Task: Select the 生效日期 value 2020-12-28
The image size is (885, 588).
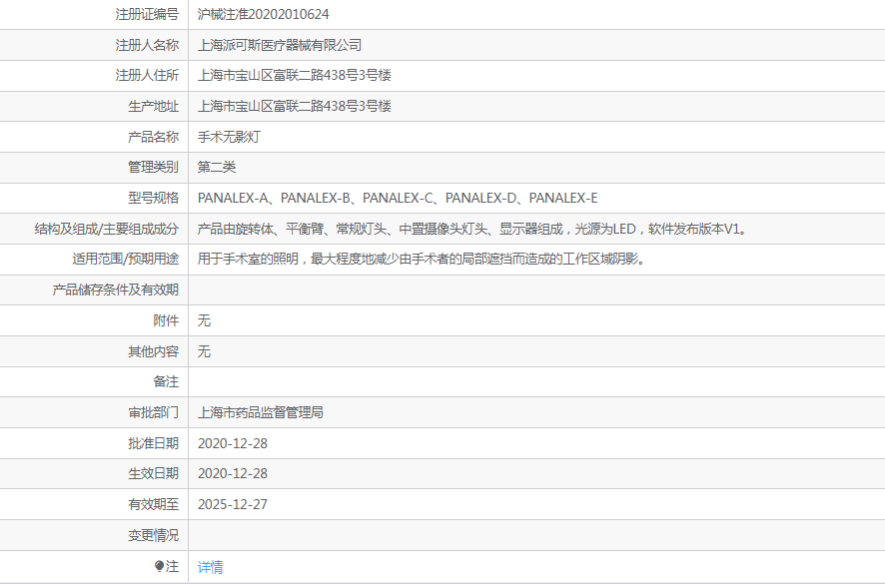Action: (233, 473)
